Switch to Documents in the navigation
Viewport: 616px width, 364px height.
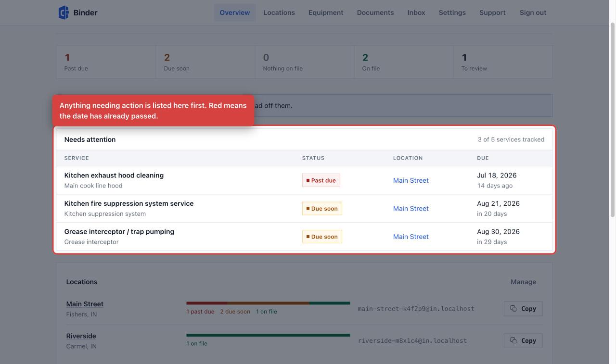pyautogui.click(x=375, y=13)
